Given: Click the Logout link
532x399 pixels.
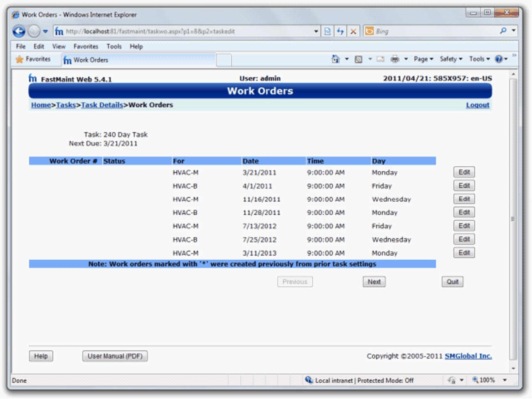Looking at the screenshot, I should pyautogui.click(x=478, y=105).
